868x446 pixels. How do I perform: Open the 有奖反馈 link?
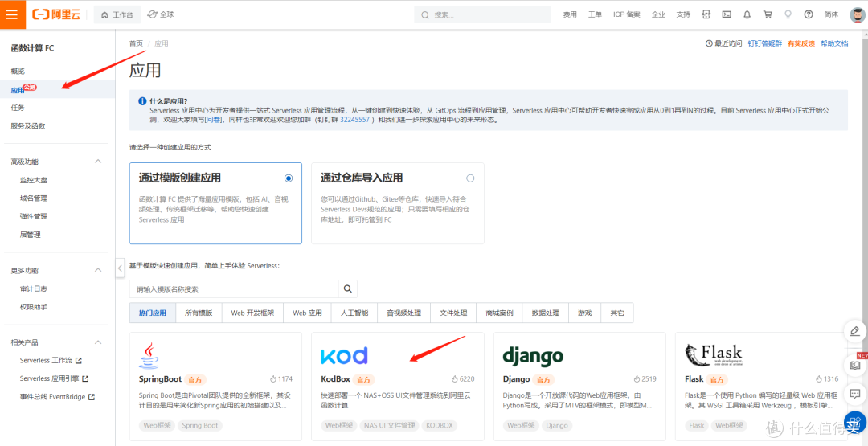(801, 43)
